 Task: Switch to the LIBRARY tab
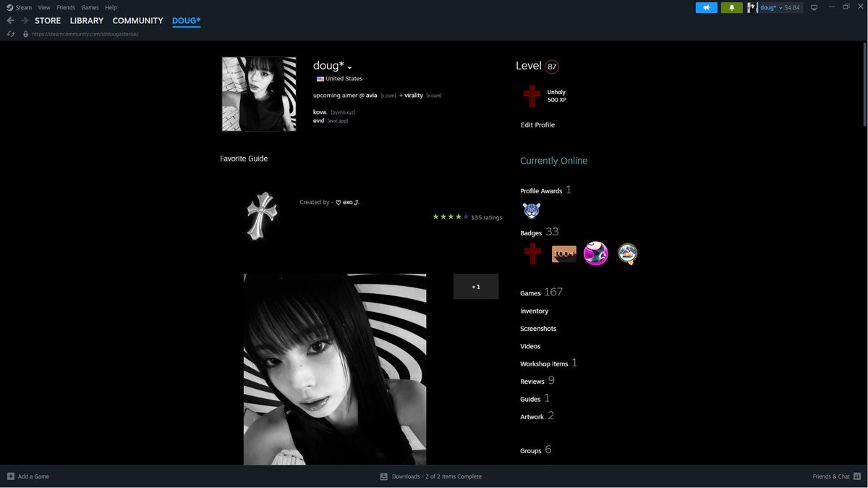coord(87,21)
